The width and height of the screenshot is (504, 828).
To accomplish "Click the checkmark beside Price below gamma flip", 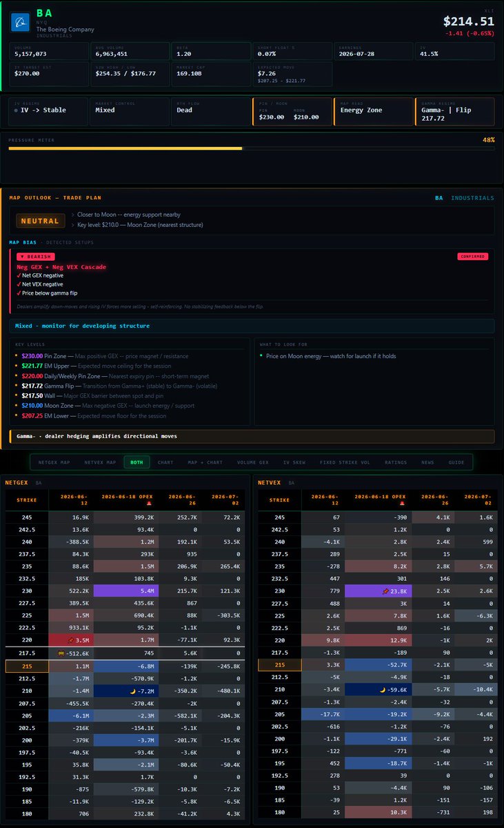I will pyautogui.click(x=19, y=293).
